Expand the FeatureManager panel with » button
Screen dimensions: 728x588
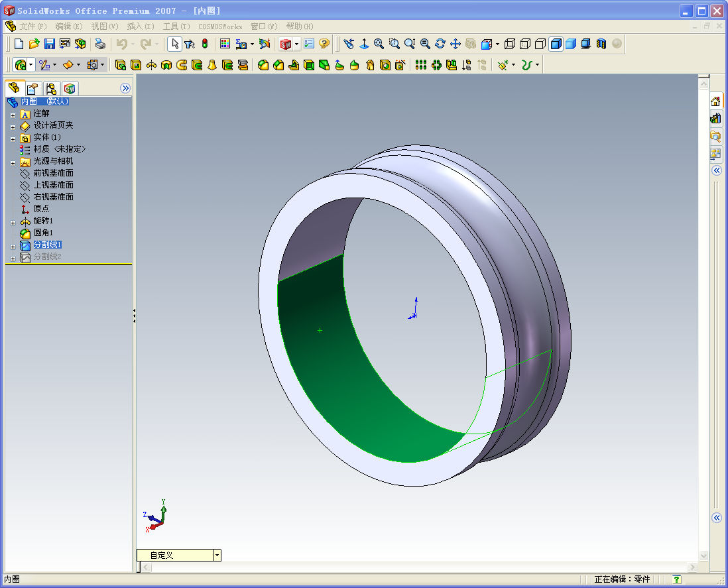[x=125, y=88]
